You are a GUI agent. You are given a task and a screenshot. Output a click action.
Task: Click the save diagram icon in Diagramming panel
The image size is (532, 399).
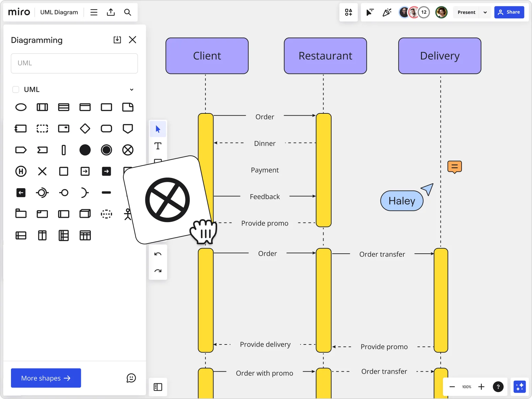click(x=117, y=40)
